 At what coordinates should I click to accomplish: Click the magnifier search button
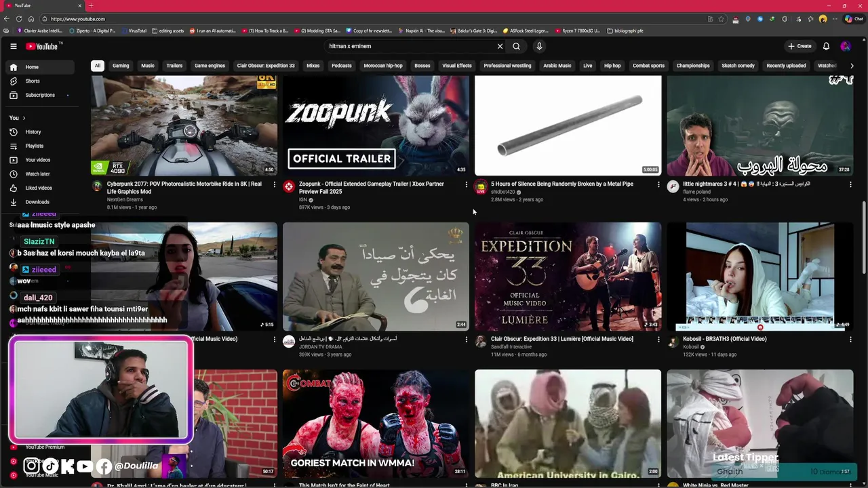[x=516, y=46]
